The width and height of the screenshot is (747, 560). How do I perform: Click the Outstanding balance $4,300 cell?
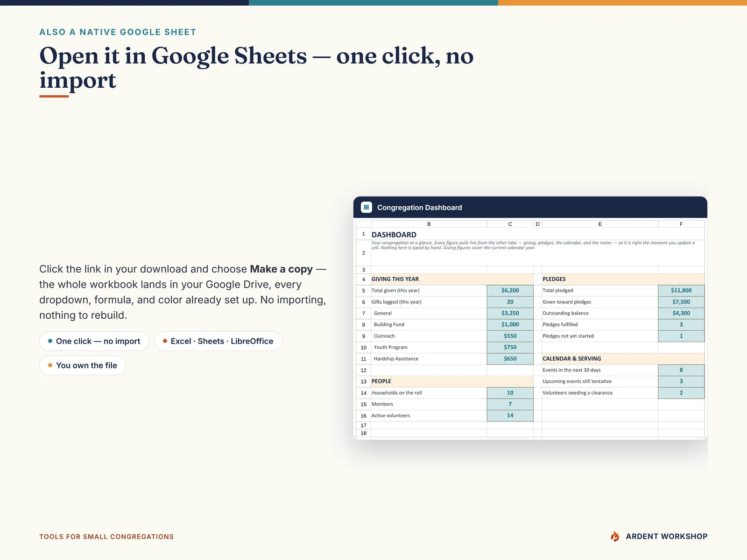pyautogui.click(x=681, y=313)
